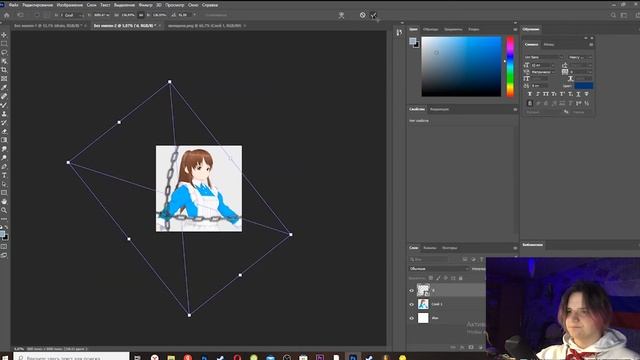The height and width of the screenshot is (360, 640).
Task: Open the collapsed History panel icon
Action: [399, 33]
